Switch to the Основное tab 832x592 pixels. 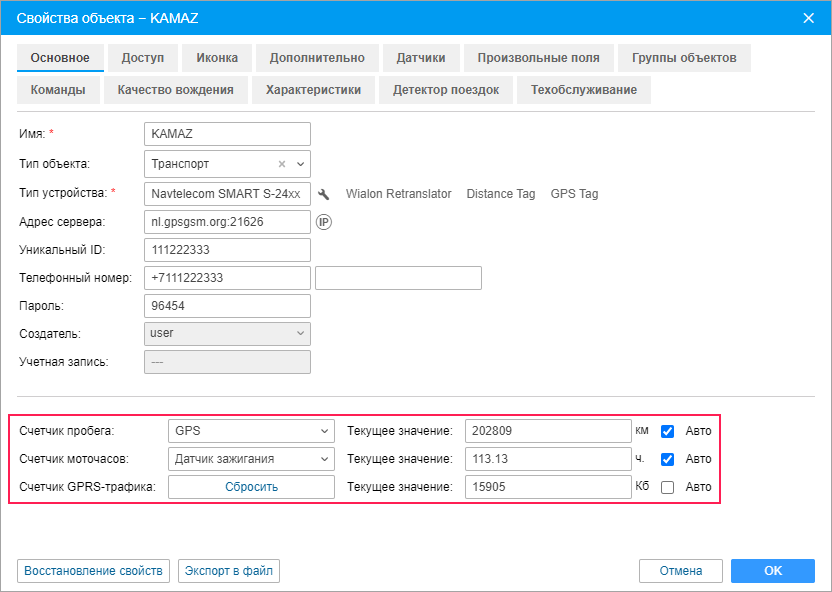tap(60, 58)
